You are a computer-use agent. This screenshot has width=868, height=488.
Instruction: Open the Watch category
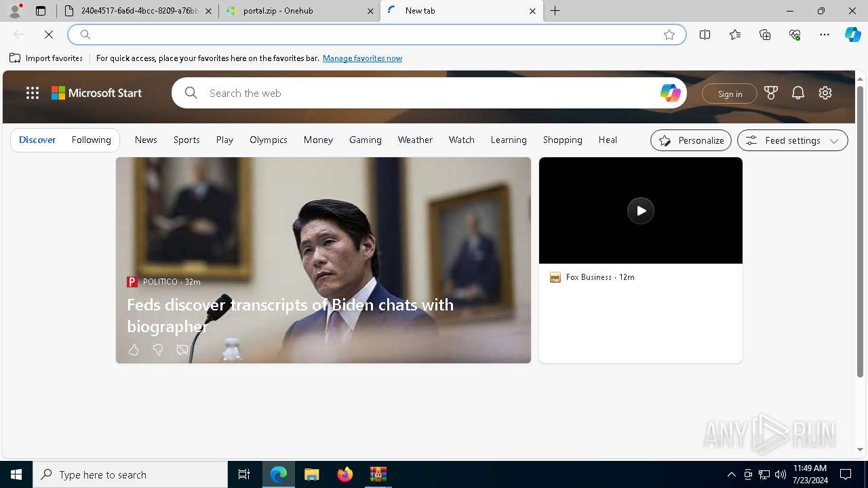click(x=462, y=140)
